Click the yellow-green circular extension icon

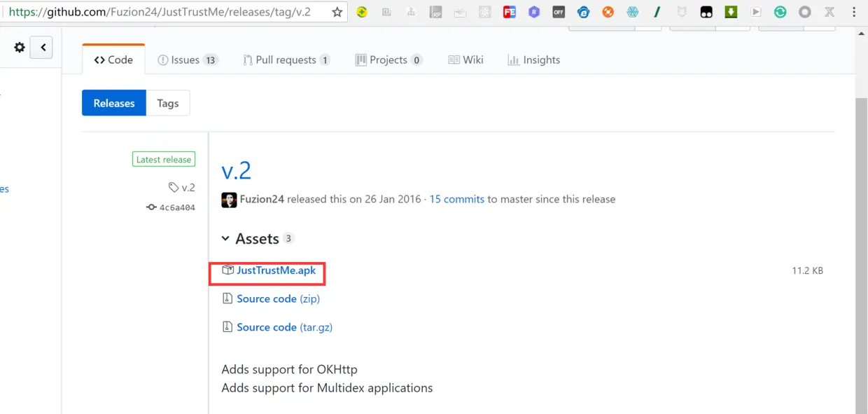pyautogui.click(x=362, y=12)
